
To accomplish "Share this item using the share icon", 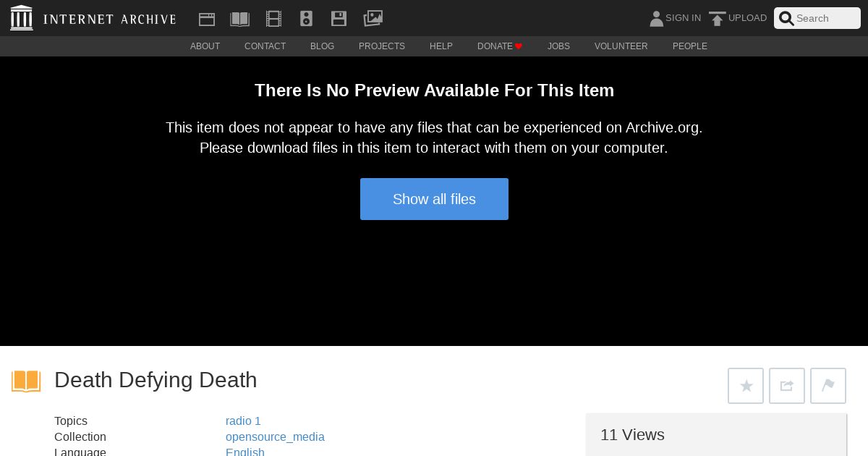I will pos(787,386).
